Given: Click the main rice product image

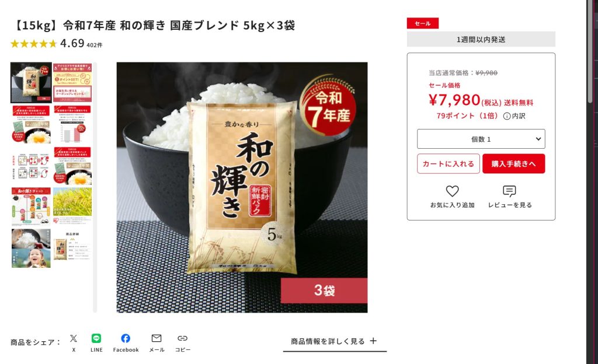Looking at the screenshot, I should 242,187.
